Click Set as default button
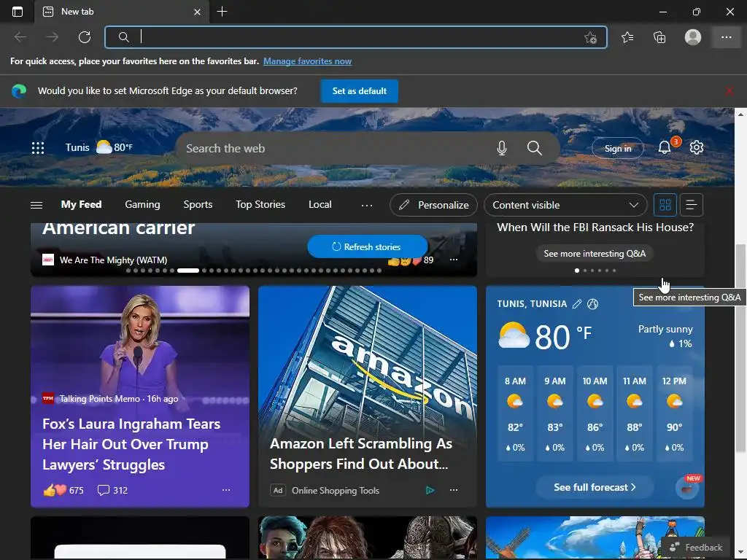 coord(359,91)
